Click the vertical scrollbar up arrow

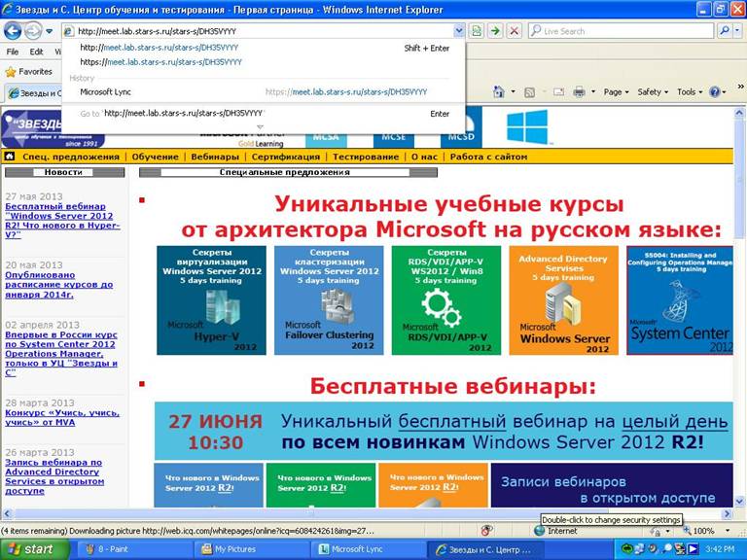[739, 114]
